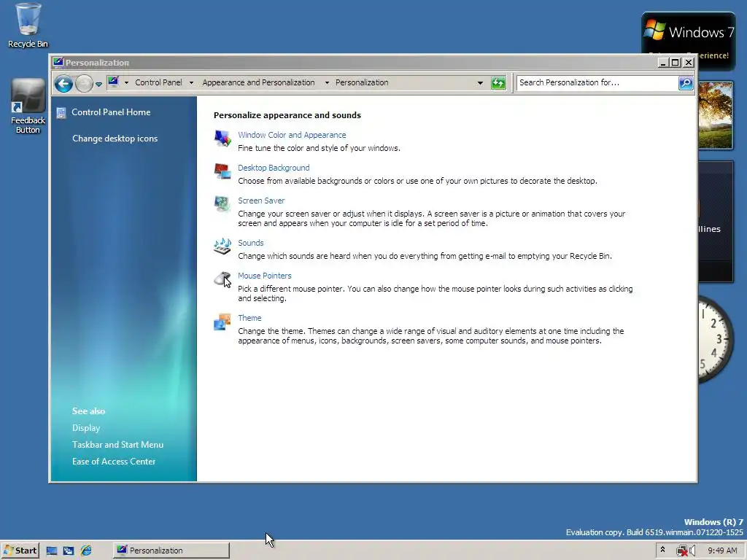Click Show Desktop quick launch icon
Screen dimensions: 747x560
point(52,551)
